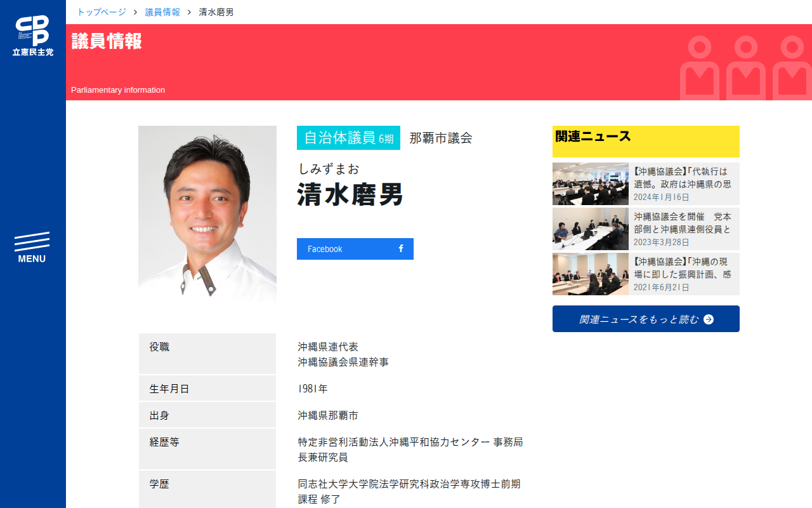Click the 沖縄県連代表 text
The height and width of the screenshot is (508, 812).
point(328,347)
